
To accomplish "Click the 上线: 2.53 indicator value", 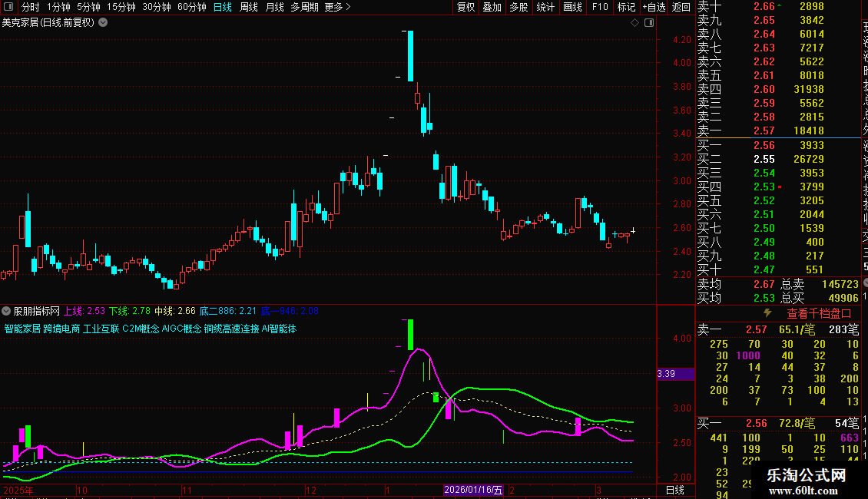I will click(84, 311).
